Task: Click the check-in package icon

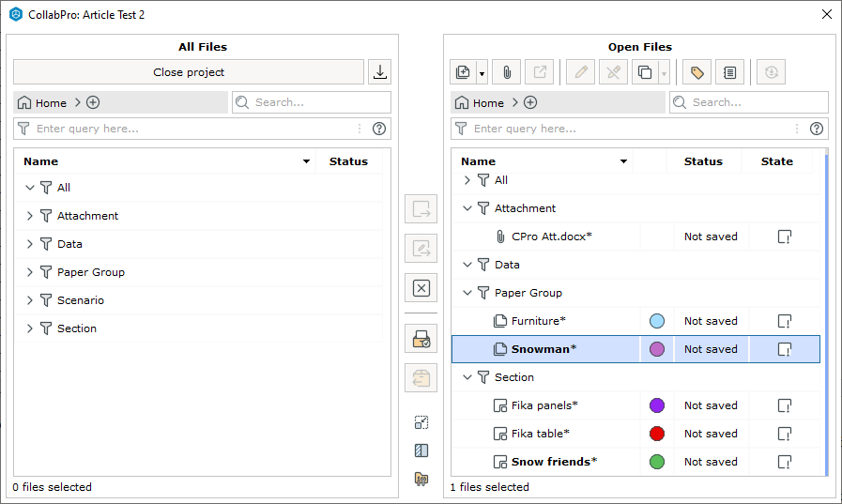Action: pos(421,339)
